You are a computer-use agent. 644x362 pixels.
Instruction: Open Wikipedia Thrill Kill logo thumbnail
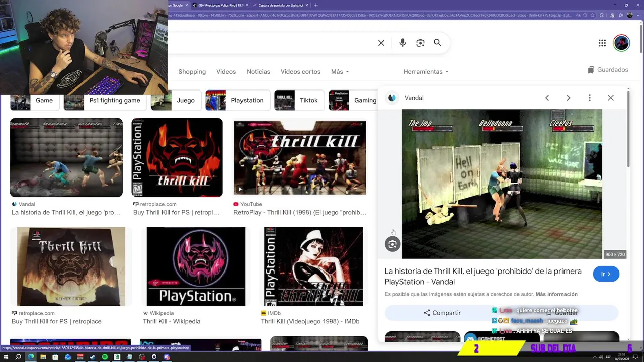(x=196, y=266)
